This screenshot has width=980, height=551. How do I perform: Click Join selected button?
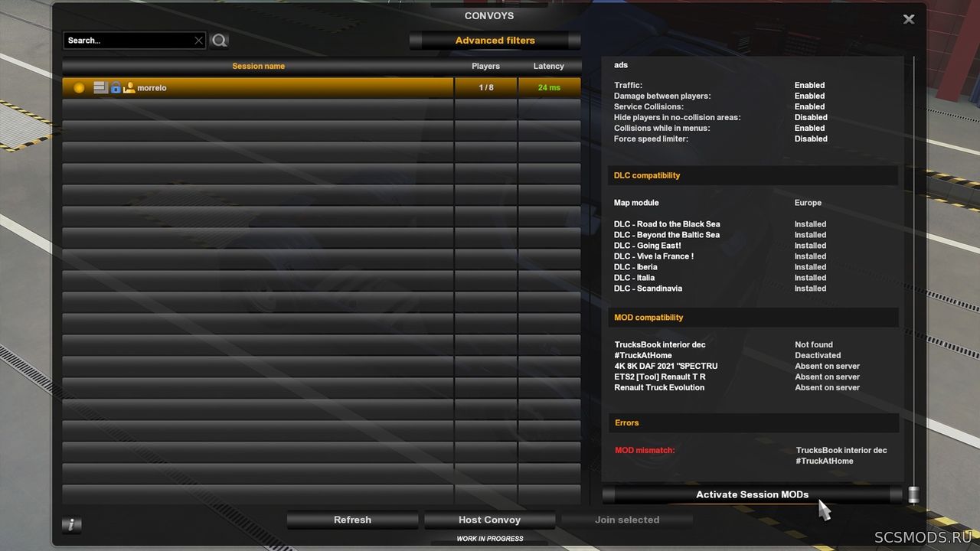(x=627, y=520)
